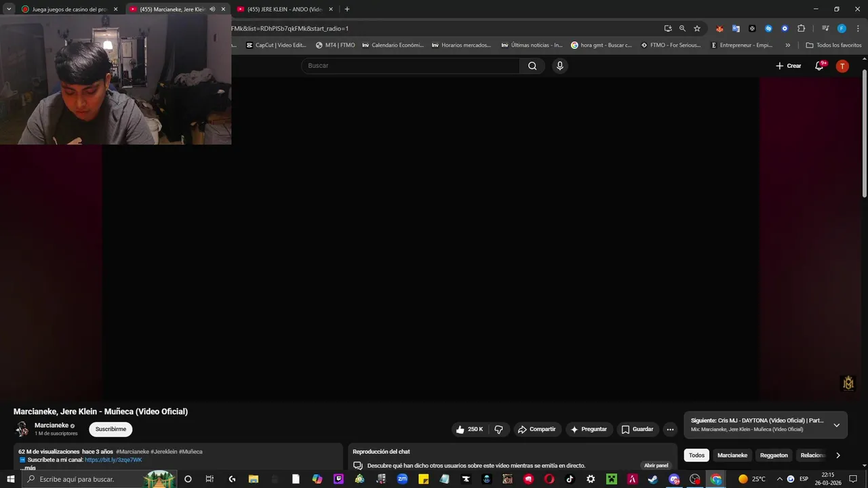This screenshot has height=488, width=868.
Task: Open the Últimas noticias bookmark
Action: coord(532,45)
